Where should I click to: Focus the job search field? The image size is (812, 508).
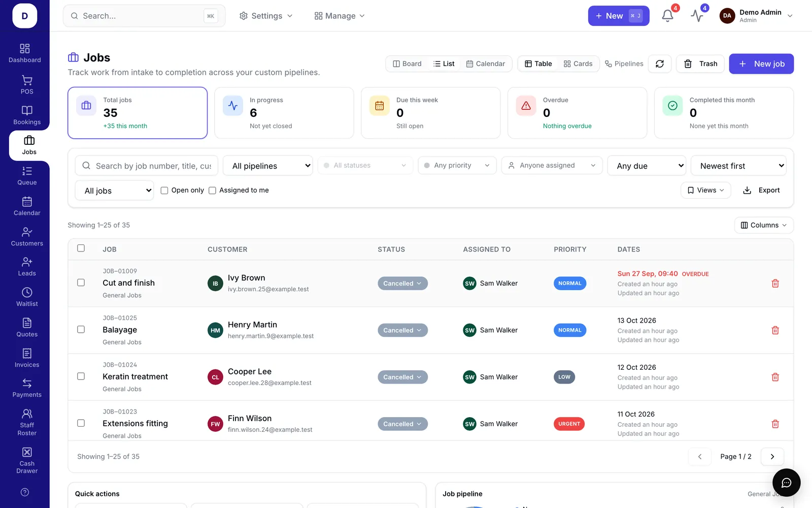(x=147, y=166)
